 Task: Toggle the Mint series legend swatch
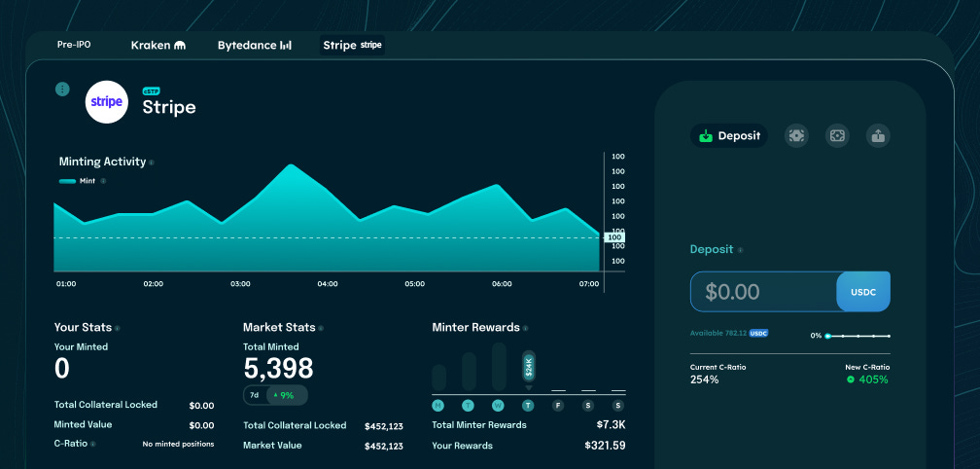click(67, 181)
